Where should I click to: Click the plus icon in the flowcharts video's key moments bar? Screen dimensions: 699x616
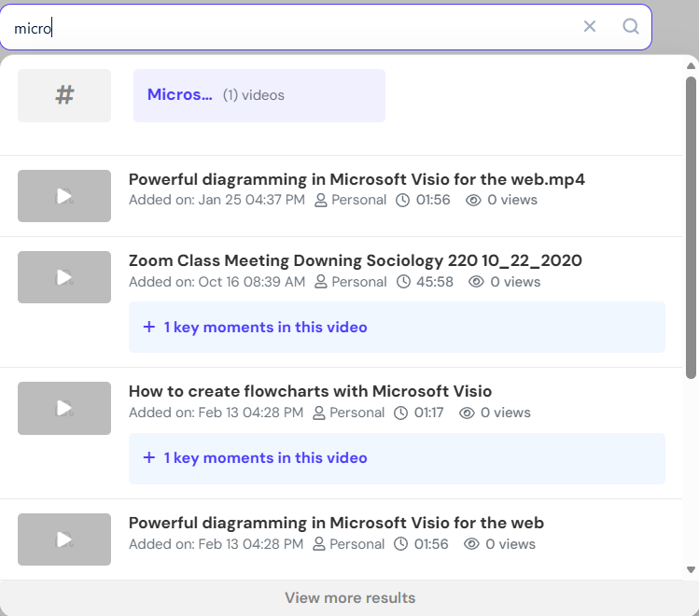point(149,457)
